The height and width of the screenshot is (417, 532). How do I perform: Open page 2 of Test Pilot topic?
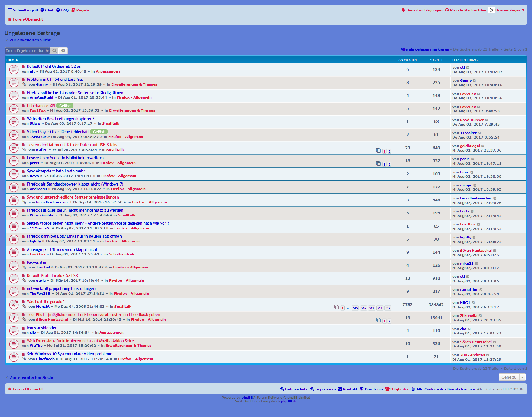(x=389, y=321)
